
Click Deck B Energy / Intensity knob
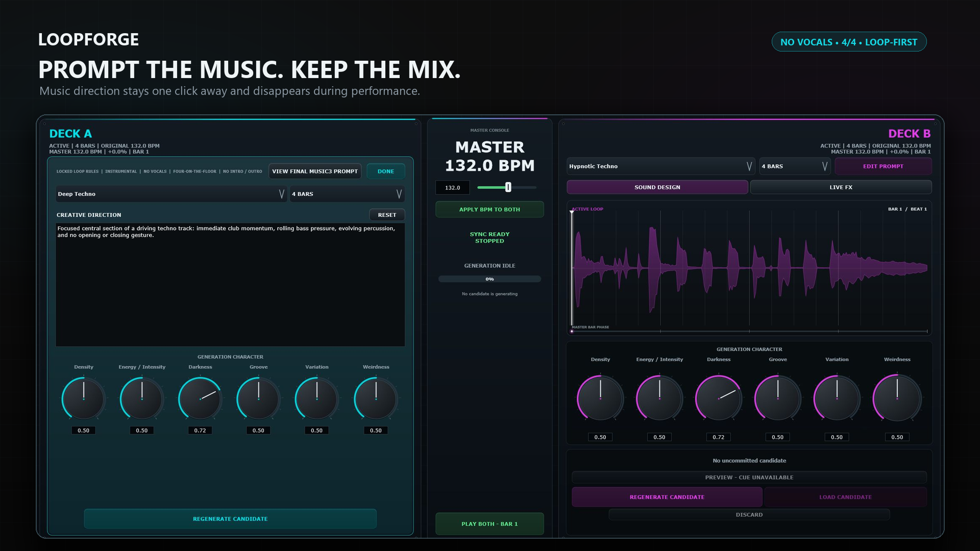659,398
